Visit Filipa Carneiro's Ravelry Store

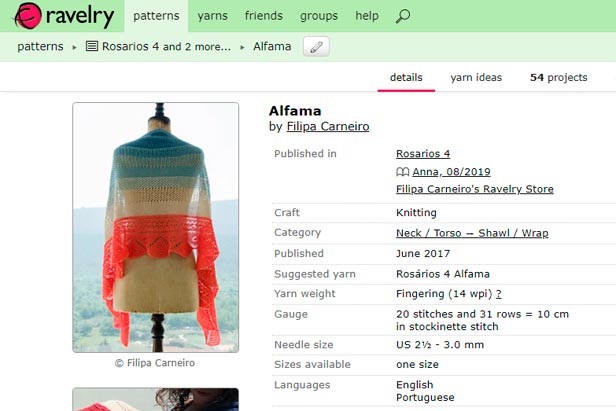tap(475, 189)
